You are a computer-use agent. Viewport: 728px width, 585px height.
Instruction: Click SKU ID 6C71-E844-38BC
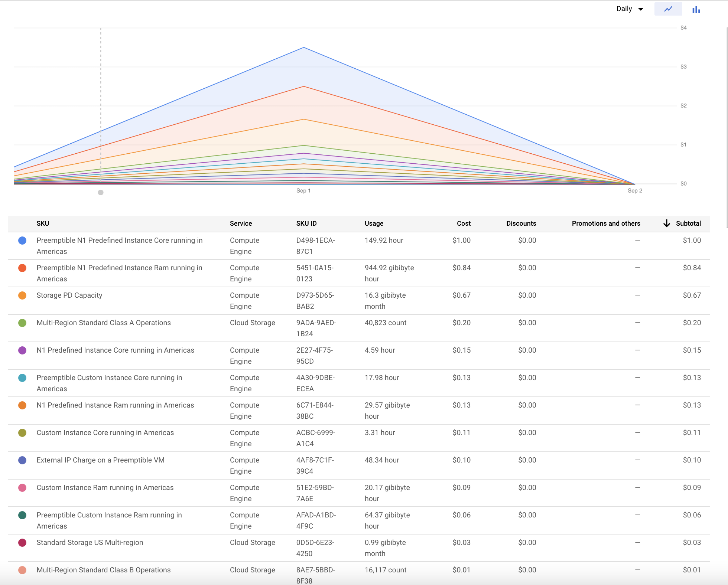315,411
